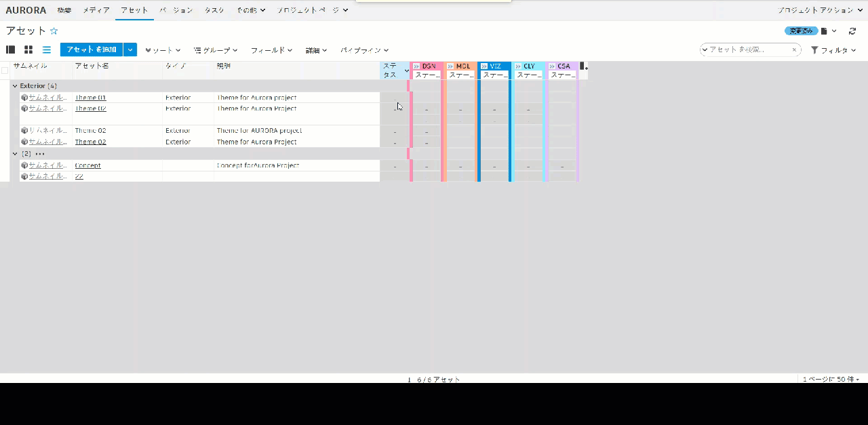This screenshot has height=425, width=868.
Task: Click the thumbnail link in the 22 row
Action: (47, 176)
